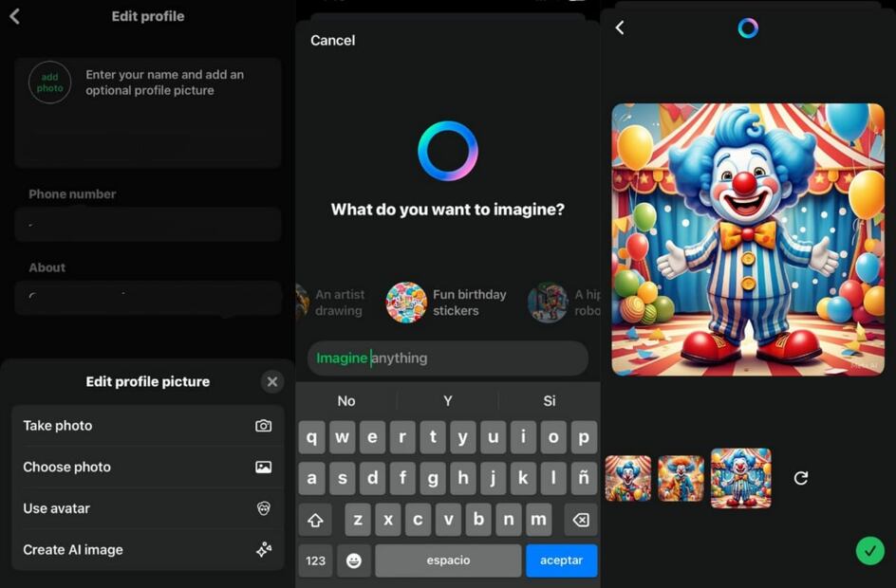This screenshot has height=588, width=896.
Task: Tap the Use avatar icon
Action: coord(264,508)
